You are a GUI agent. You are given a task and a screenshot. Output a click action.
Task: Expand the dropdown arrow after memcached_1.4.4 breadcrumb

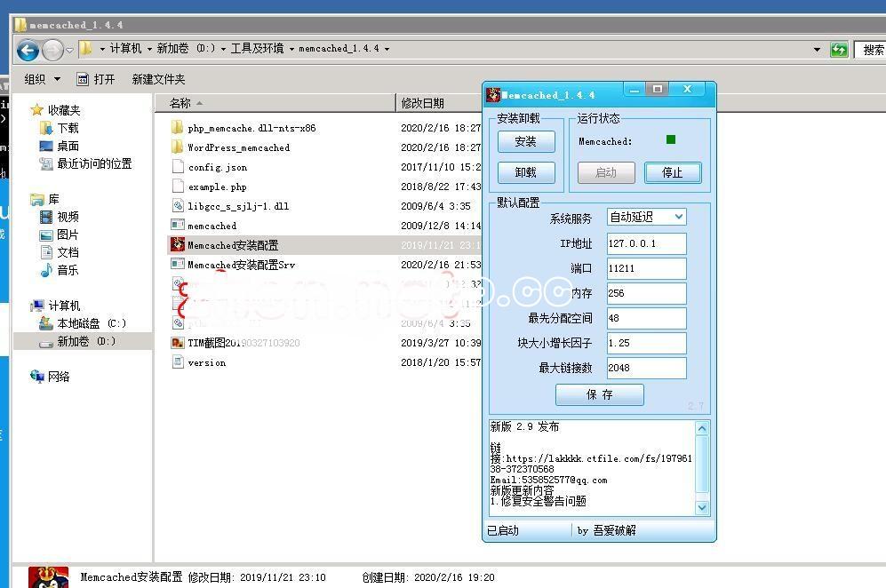(x=387, y=49)
